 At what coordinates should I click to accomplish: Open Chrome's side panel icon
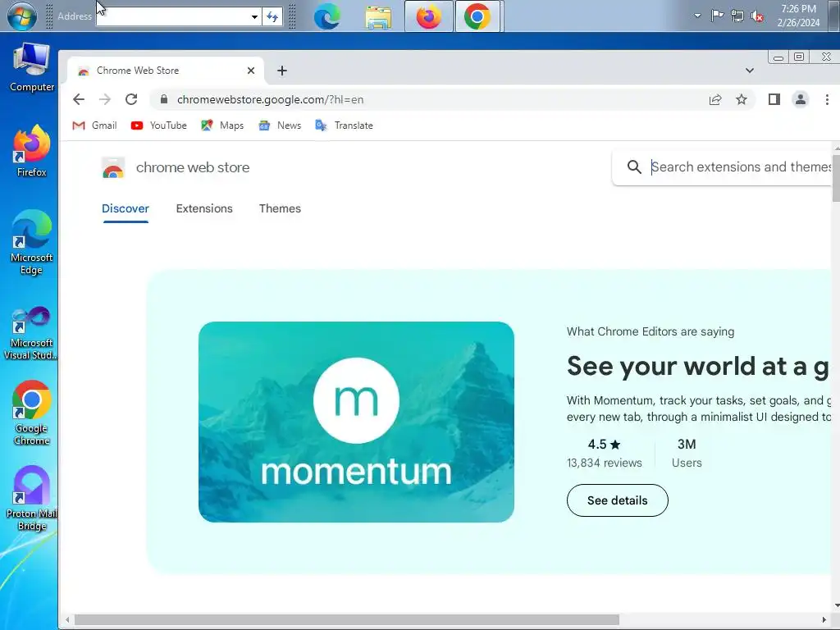click(774, 99)
